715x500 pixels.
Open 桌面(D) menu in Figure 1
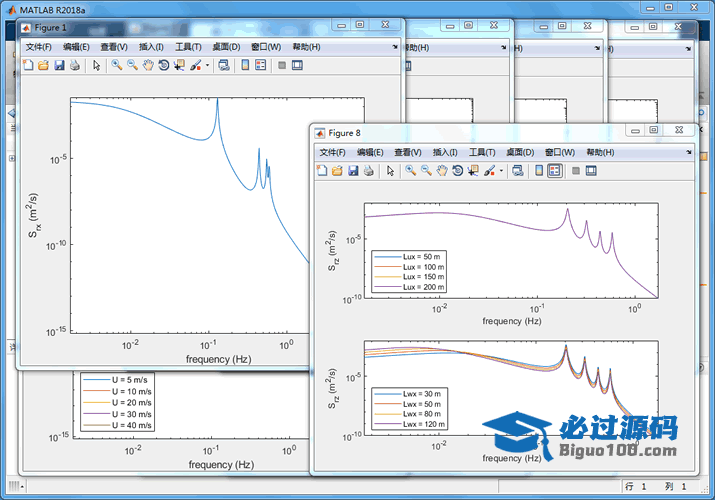click(226, 47)
